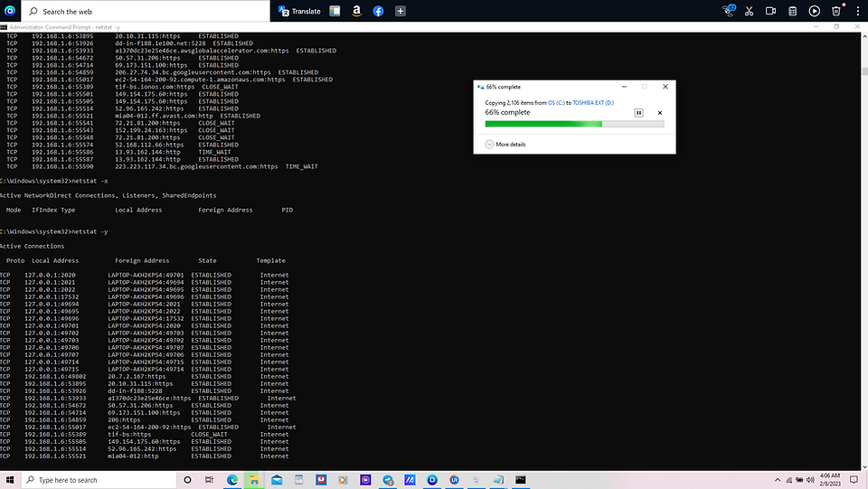Click the play media icon in top toolbar
Viewport: 868px width, 489px height.
(815, 11)
